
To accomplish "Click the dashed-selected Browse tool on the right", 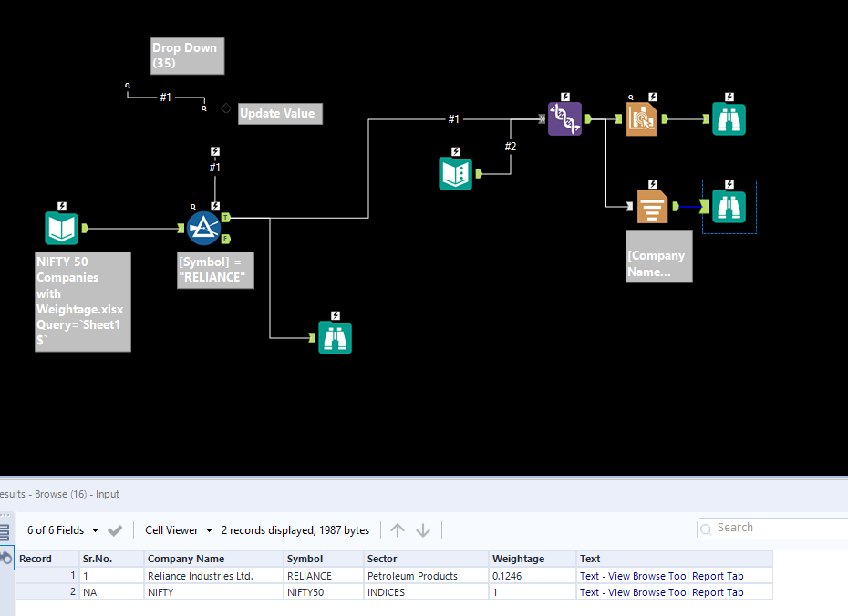I will tap(728, 207).
